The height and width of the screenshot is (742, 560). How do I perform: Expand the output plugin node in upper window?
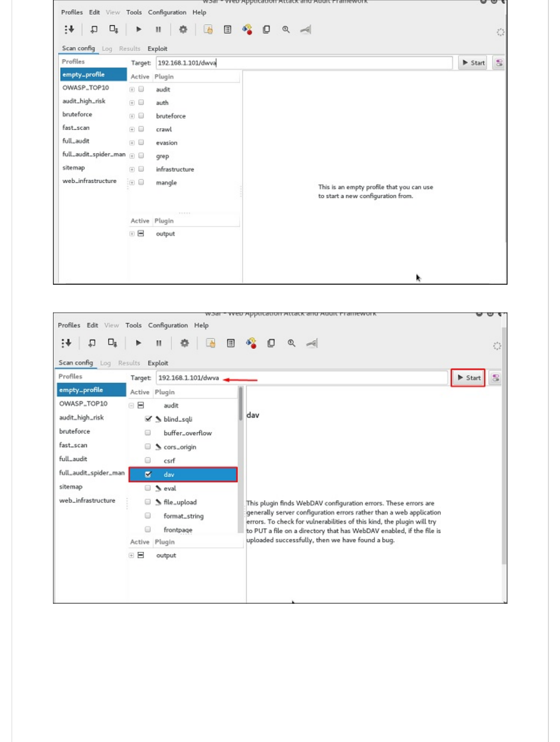132,234
